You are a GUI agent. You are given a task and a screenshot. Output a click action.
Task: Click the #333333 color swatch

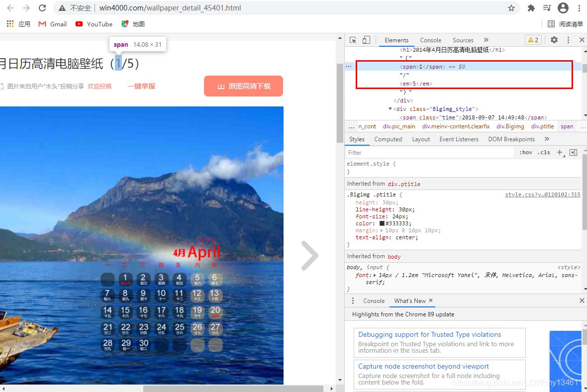(x=382, y=223)
